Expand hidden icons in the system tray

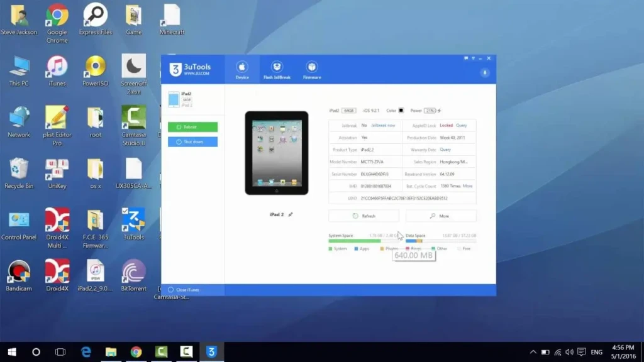coord(533,352)
